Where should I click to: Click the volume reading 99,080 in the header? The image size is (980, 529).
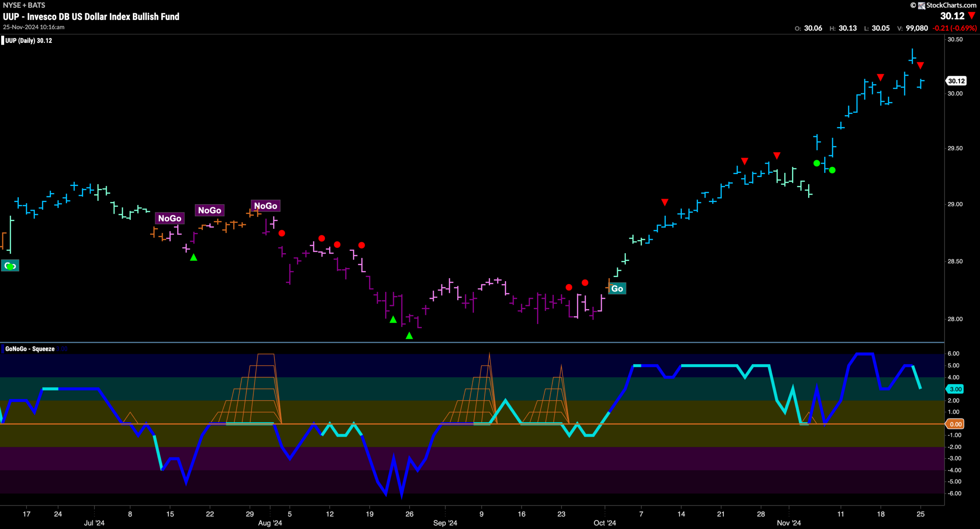(916, 28)
